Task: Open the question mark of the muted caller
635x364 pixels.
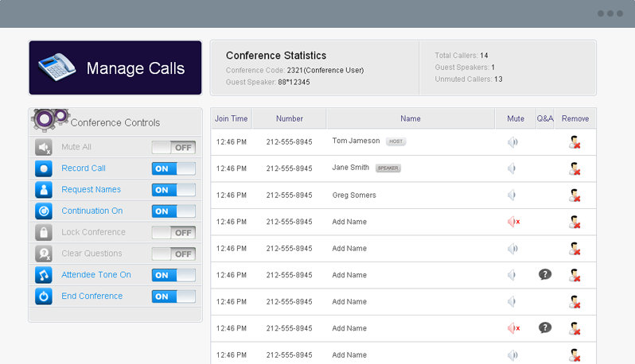Action: [545, 327]
